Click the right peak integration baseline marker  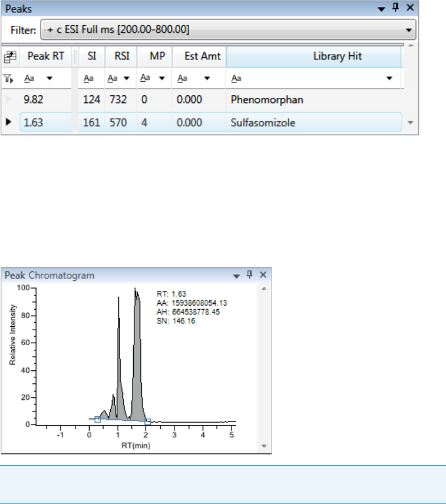[x=148, y=422]
